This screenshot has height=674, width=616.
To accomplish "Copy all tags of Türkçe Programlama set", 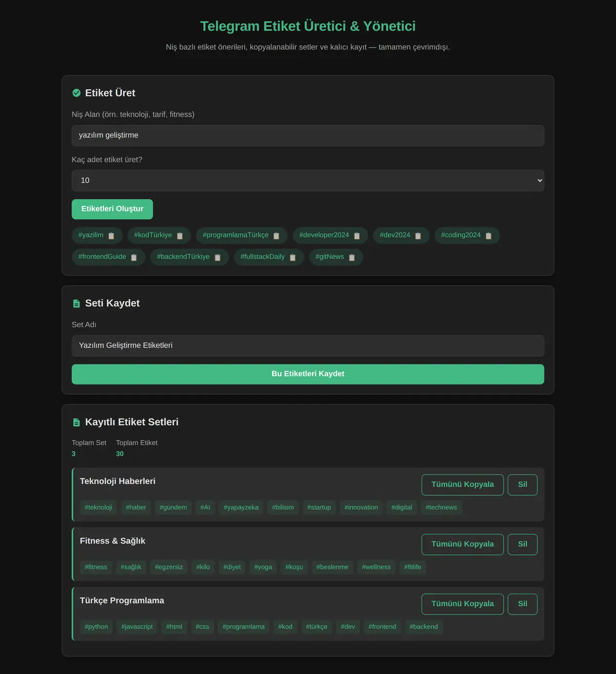I will 463,604.
